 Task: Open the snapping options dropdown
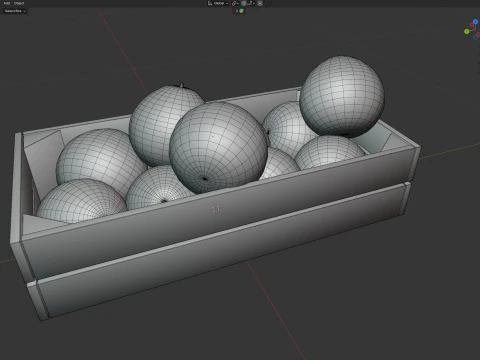point(251,3)
